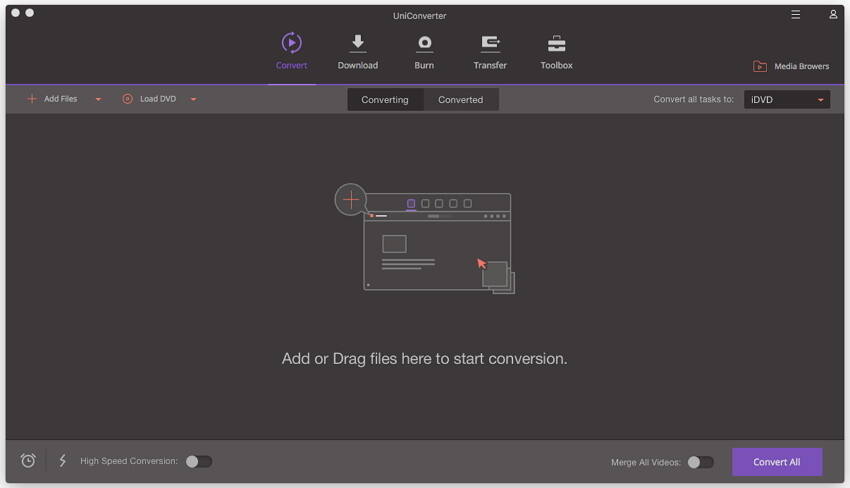Viewport: 850px width, 488px height.
Task: Switch to the Converting tab
Action: click(x=385, y=100)
